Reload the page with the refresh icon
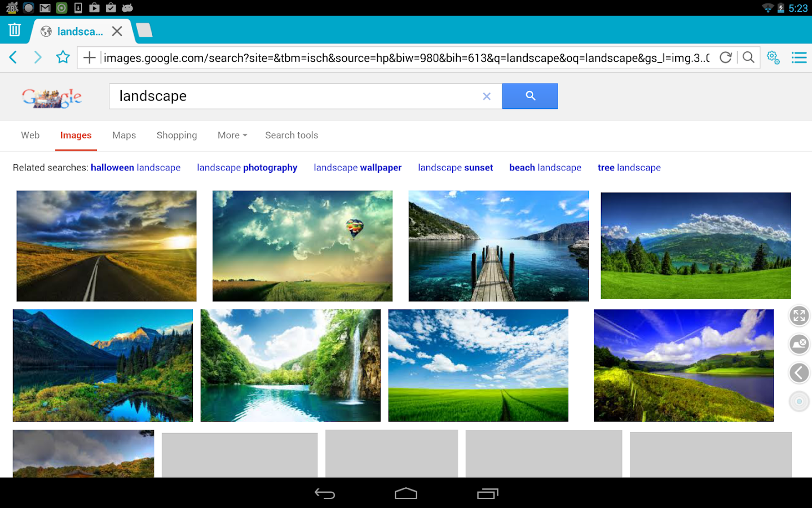 click(x=725, y=57)
